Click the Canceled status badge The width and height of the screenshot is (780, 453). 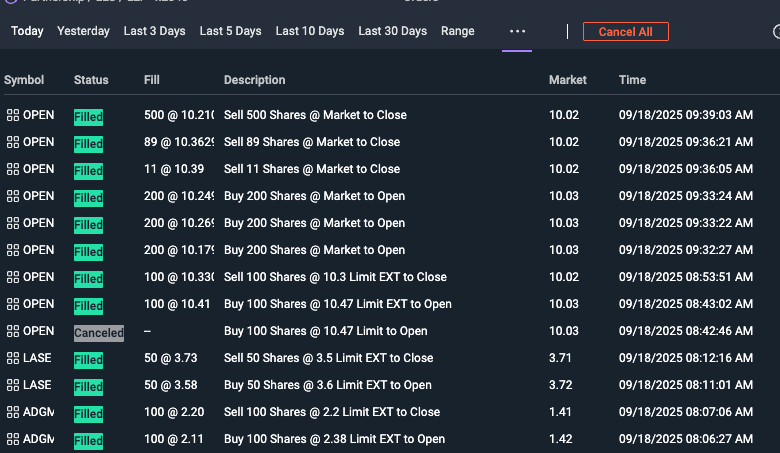tap(99, 332)
